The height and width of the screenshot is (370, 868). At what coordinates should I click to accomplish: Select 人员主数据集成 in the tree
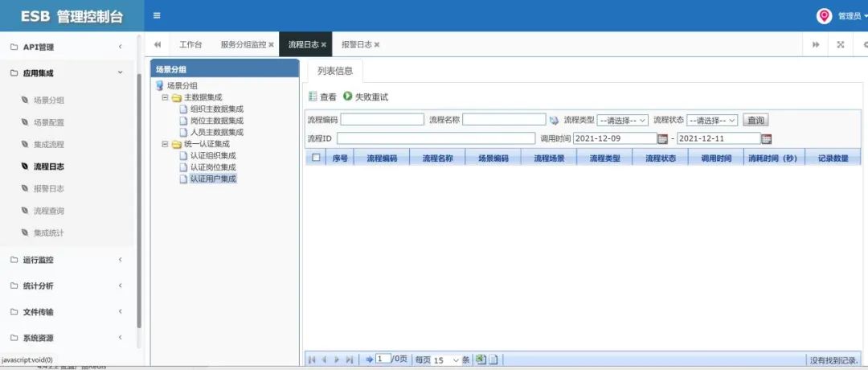(x=217, y=133)
